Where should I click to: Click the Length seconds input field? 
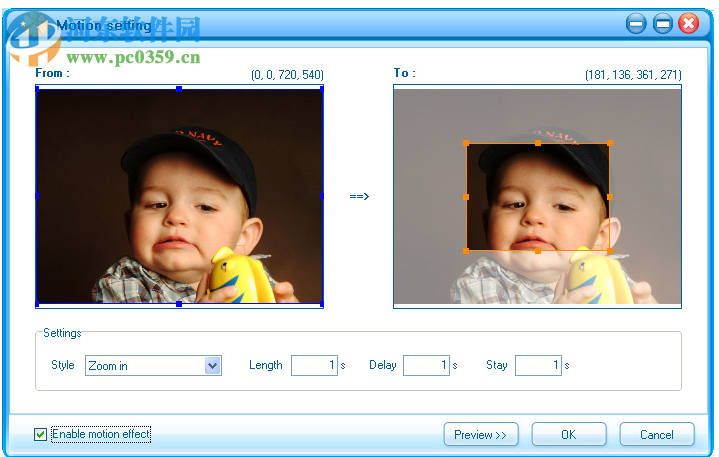click(x=314, y=365)
